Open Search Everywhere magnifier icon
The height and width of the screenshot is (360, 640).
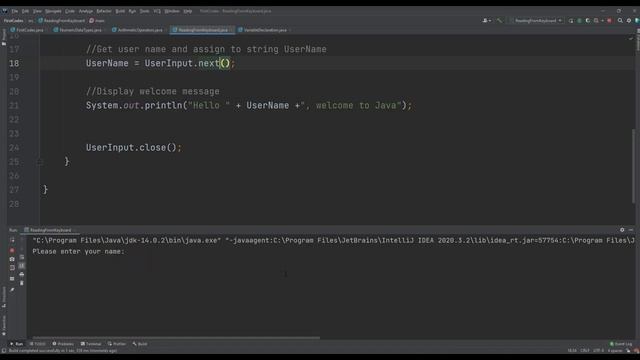click(x=620, y=20)
